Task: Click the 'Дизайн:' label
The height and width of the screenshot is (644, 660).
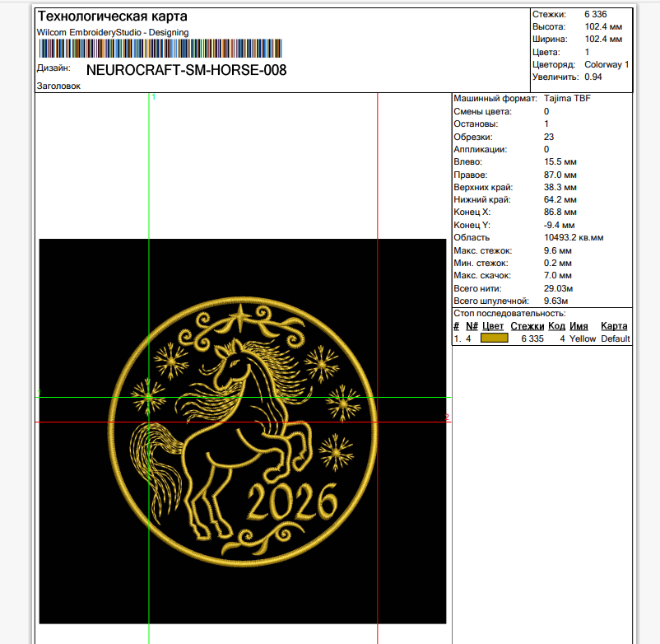Action: click(53, 68)
